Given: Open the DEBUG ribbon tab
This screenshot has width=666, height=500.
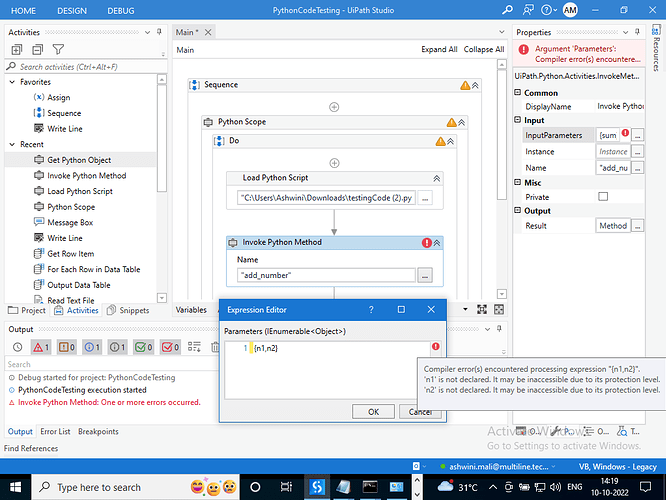Looking at the screenshot, I should (121, 11).
